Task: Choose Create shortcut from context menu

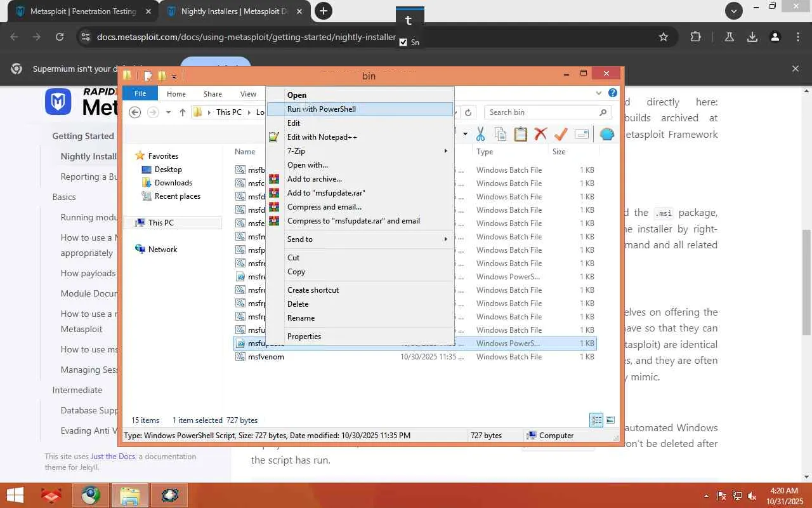Action: pos(360,290)
